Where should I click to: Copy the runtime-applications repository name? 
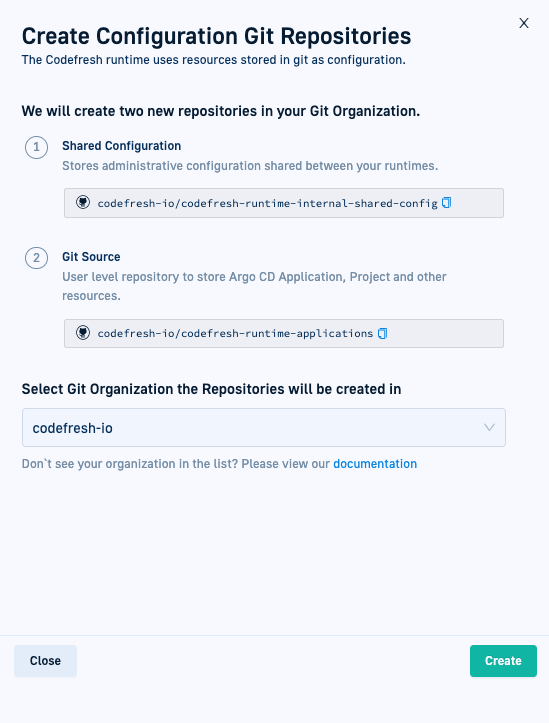pyautogui.click(x=382, y=333)
